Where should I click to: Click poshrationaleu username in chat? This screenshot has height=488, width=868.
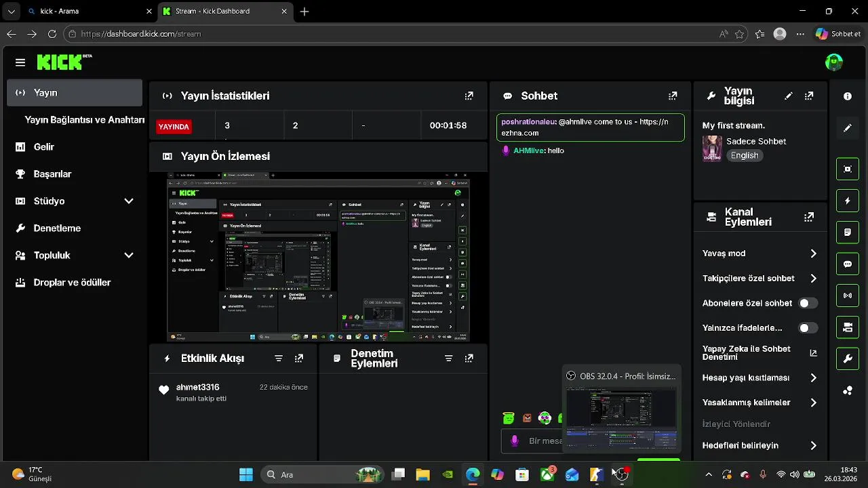528,122
